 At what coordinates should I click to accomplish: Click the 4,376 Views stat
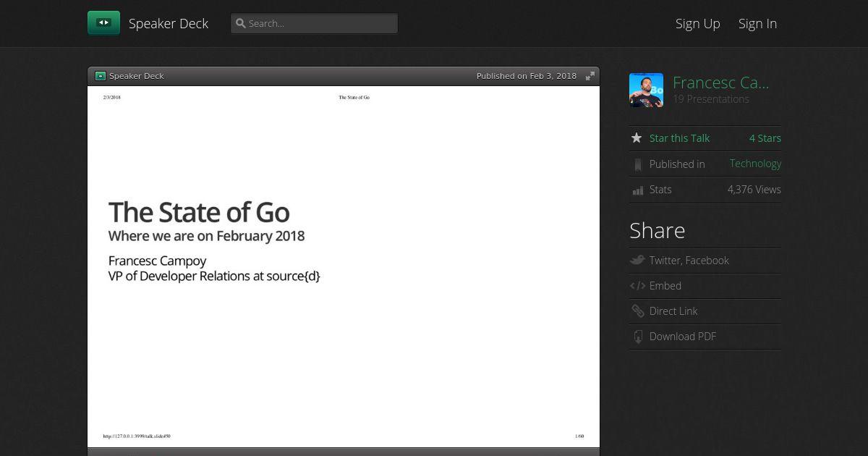tap(754, 190)
